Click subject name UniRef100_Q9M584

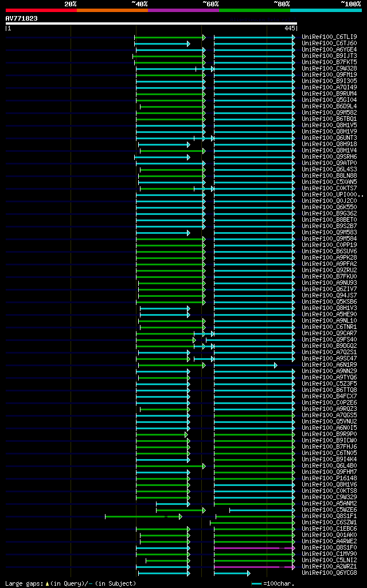coord(330,238)
